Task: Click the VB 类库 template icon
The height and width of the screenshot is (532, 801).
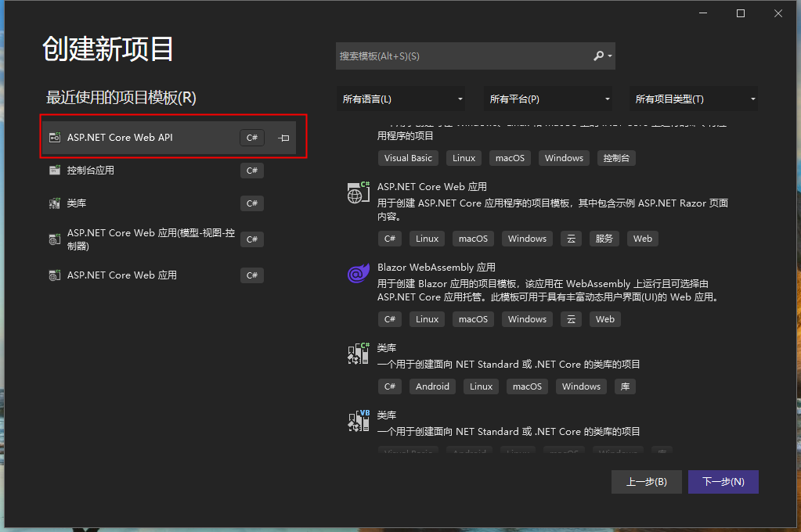Action: click(358, 421)
